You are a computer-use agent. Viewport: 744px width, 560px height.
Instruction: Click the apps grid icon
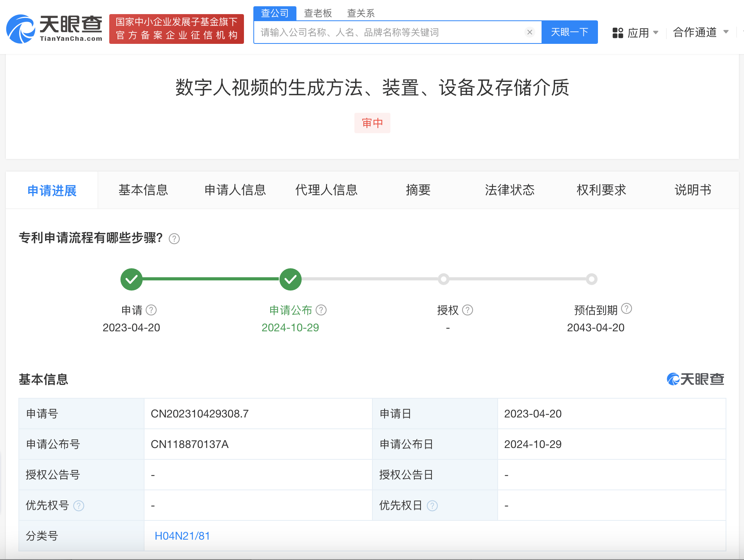[618, 33]
